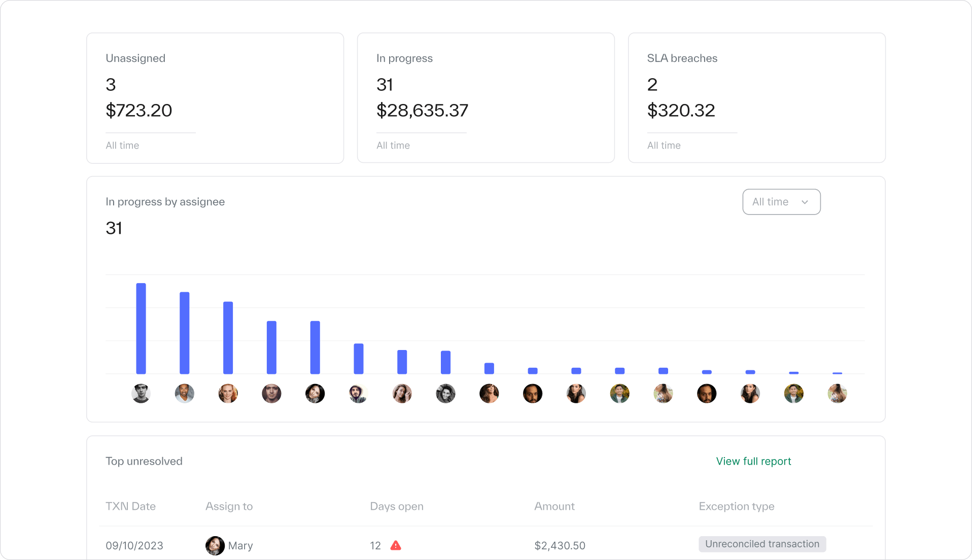
Task: Open the Unassigned summary card
Action: point(215,98)
